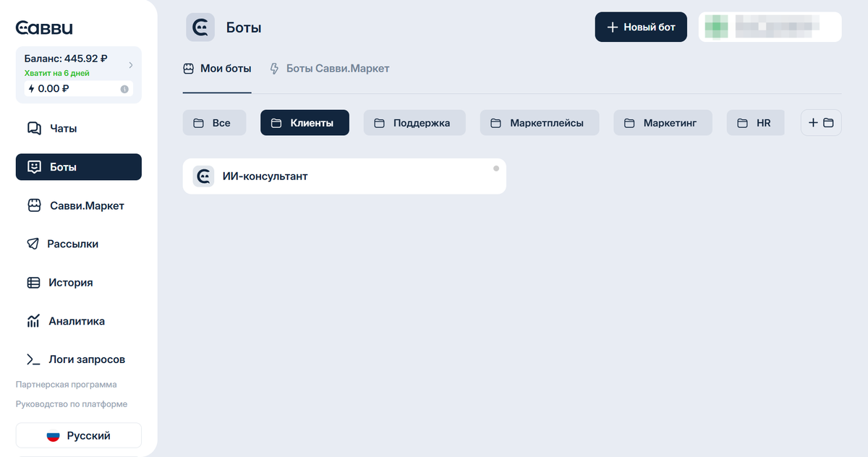The image size is (868, 457).
Task: Open Савви.Маркет from the sidebar
Action: tap(78, 205)
